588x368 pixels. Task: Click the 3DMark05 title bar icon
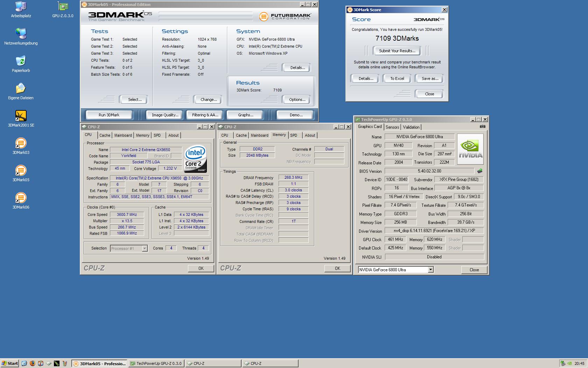pyautogui.click(x=84, y=5)
